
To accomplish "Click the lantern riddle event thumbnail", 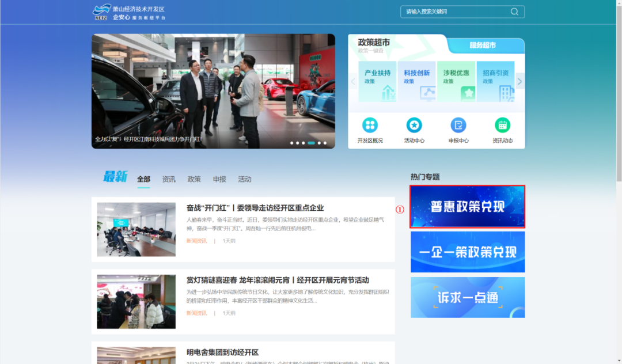I will click(136, 301).
